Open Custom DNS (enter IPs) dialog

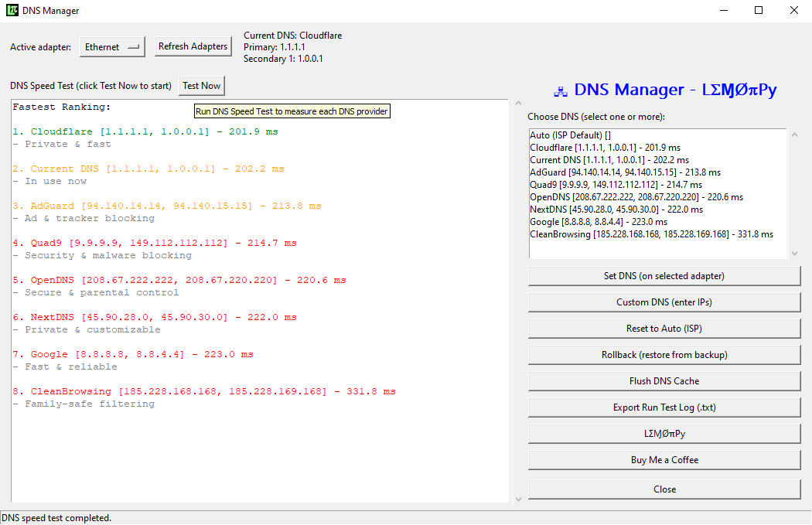664,302
